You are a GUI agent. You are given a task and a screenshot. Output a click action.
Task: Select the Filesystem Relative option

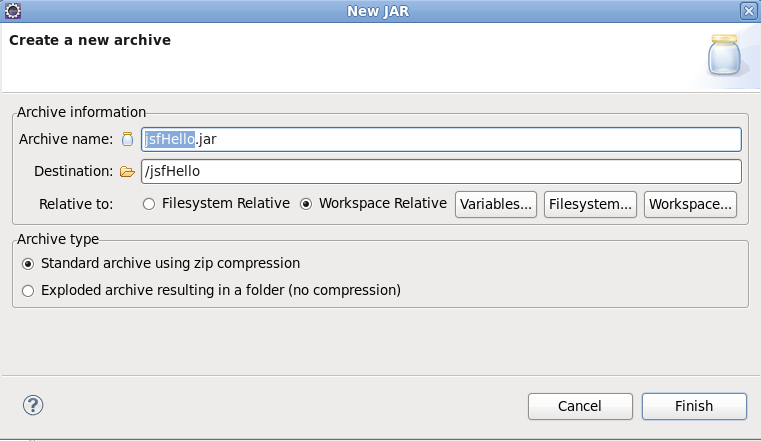[149, 204]
